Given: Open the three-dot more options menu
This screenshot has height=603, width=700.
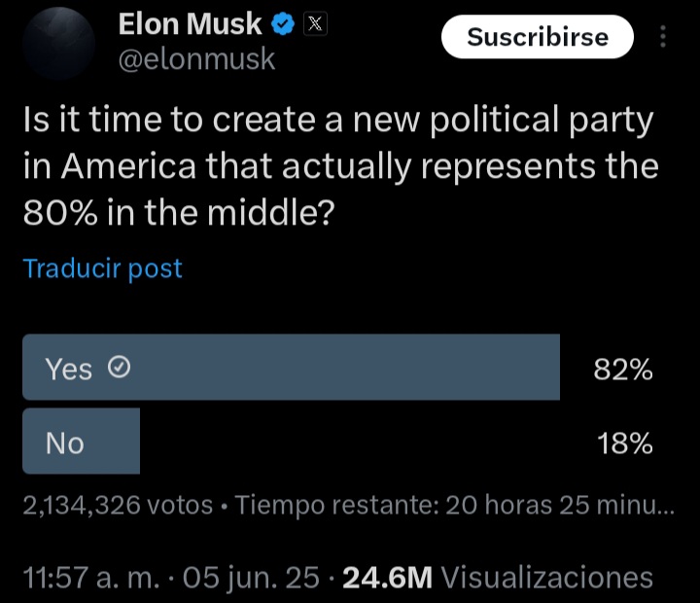Looking at the screenshot, I should click(x=663, y=37).
